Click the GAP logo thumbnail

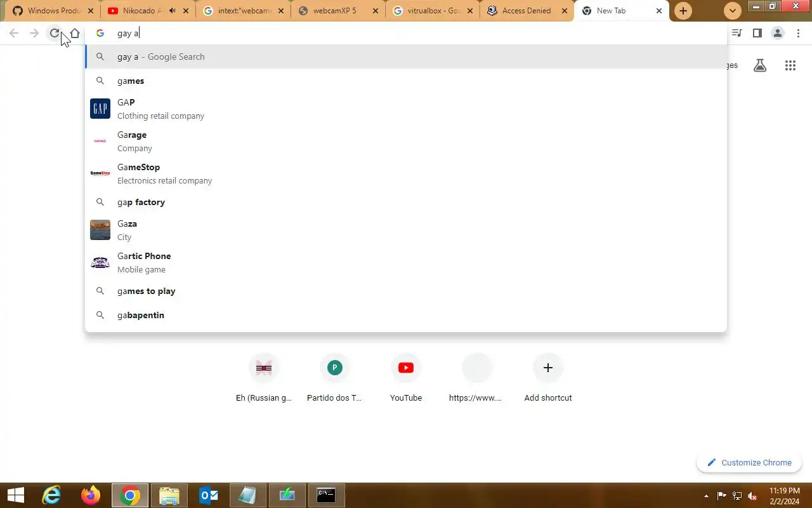coord(100,109)
